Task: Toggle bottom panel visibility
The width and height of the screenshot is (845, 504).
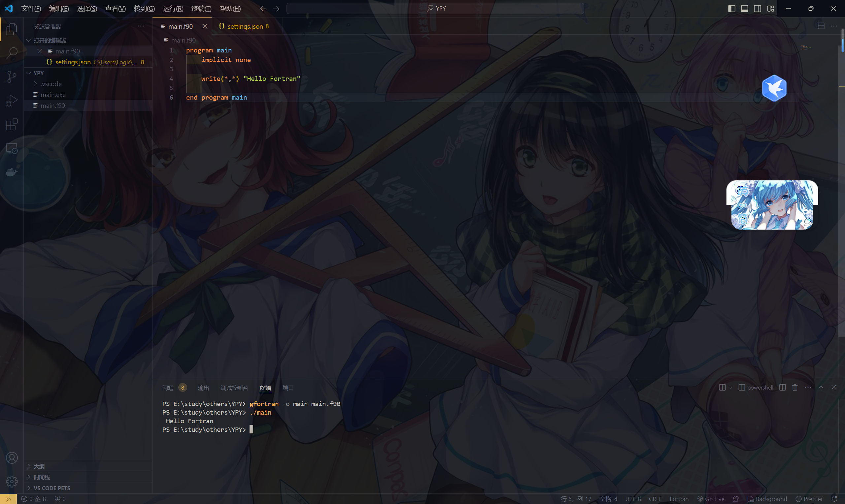Action: (745, 9)
